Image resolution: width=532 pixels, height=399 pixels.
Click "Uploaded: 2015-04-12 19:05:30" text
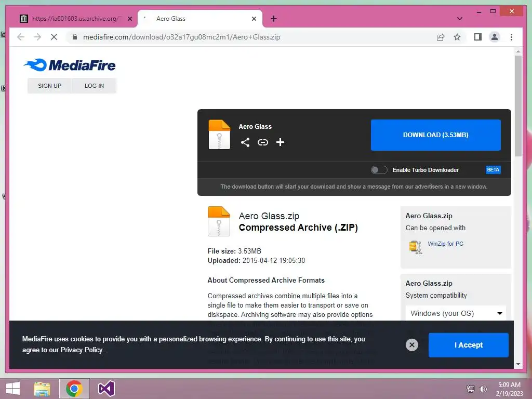[256, 261]
